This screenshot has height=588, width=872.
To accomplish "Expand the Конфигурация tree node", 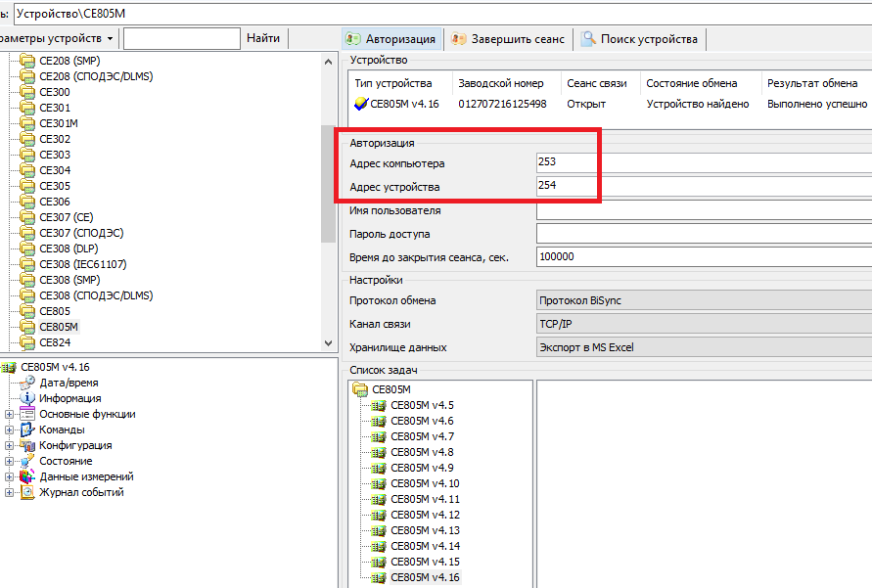I will [10, 445].
